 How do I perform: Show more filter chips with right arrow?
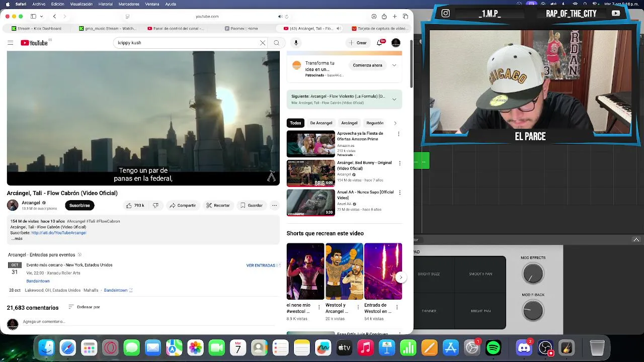tap(395, 123)
